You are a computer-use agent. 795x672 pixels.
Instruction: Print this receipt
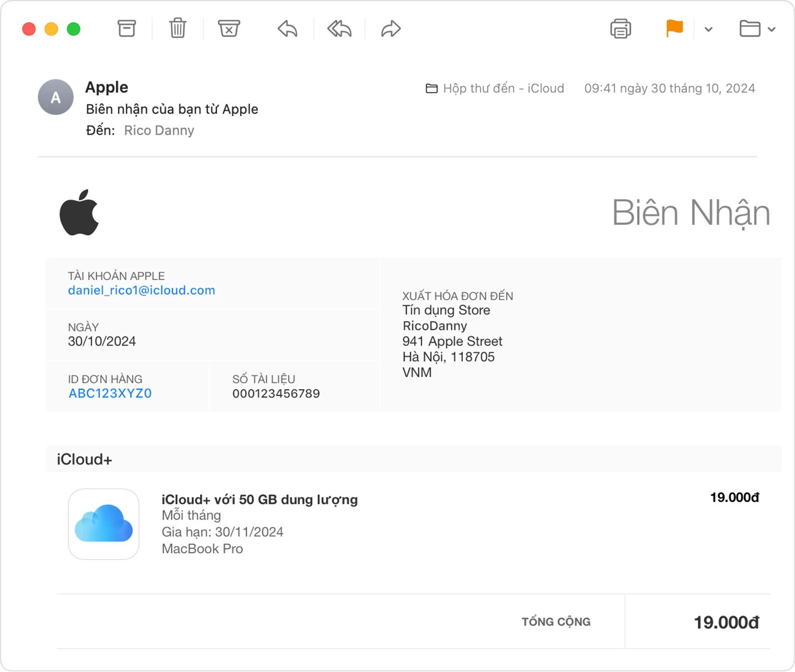[x=620, y=28]
